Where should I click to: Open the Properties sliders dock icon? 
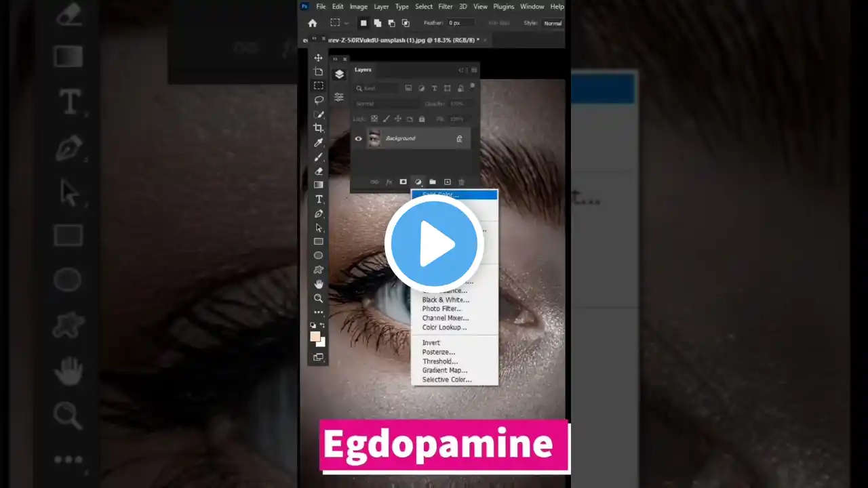pyautogui.click(x=339, y=97)
